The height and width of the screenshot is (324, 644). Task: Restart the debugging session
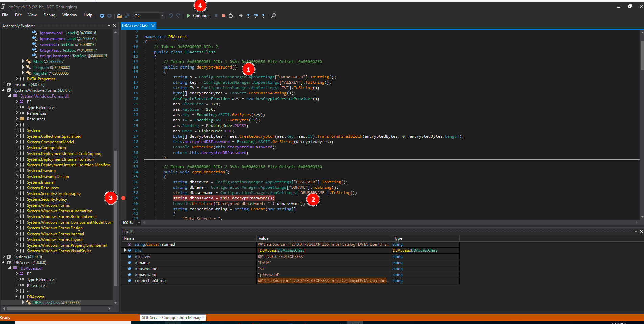pyautogui.click(x=231, y=16)
